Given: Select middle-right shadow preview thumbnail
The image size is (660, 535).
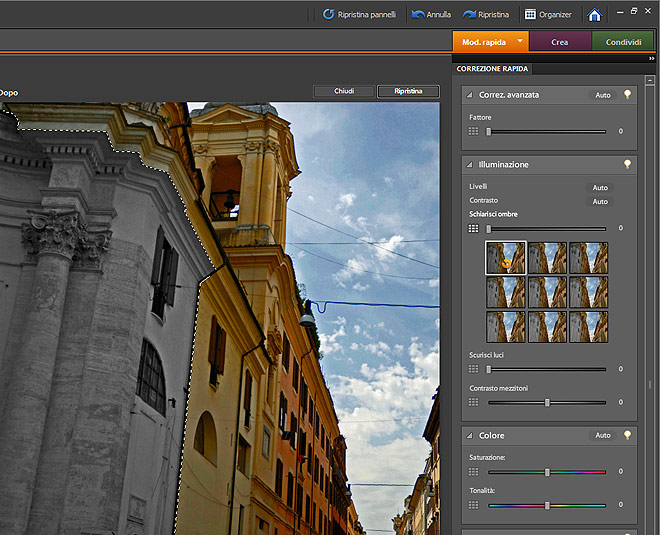Looking at the screenshot, I should (588, 292).
